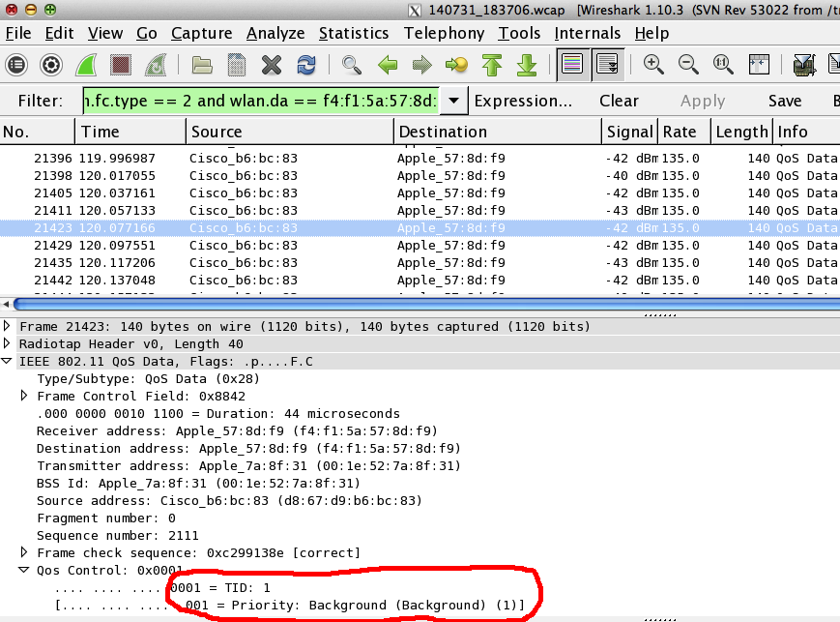Viewport: 840px width, 622px height.
Task: Select the Sequence number: 2111 line
Action: click(x=117, y=536)
